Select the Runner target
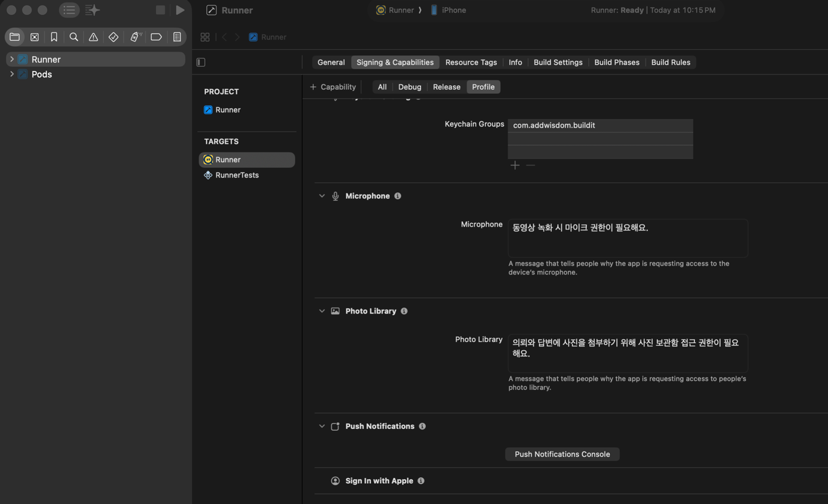This screenshot has height=504, width=828. (x=247, y=160)
